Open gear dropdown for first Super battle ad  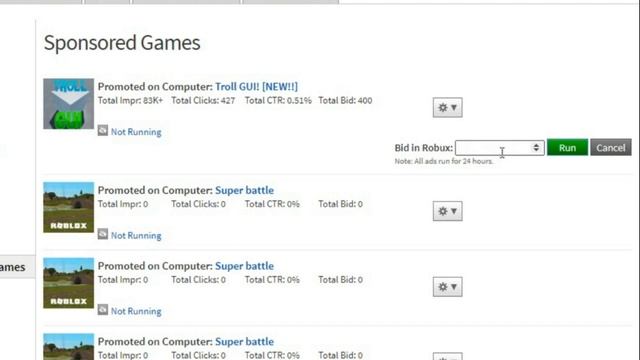coord(447,211)
